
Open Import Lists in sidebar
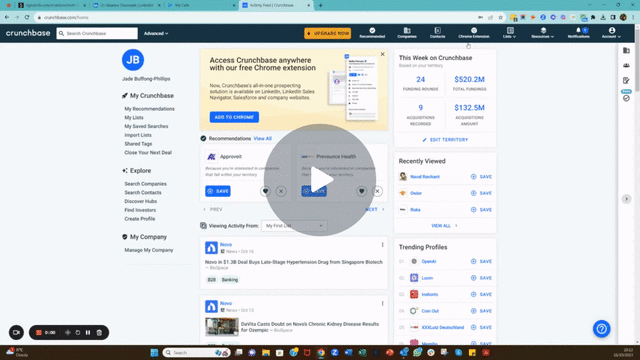138,135
